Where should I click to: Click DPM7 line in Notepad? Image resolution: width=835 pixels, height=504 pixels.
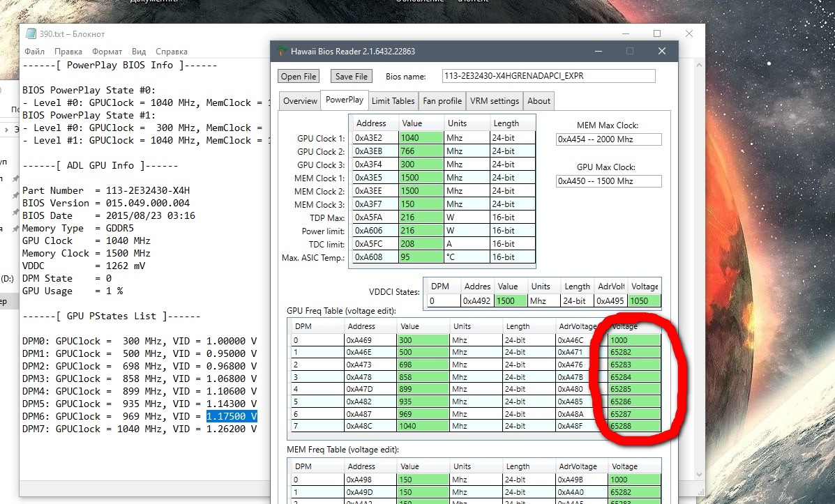[x=140, y=429]
